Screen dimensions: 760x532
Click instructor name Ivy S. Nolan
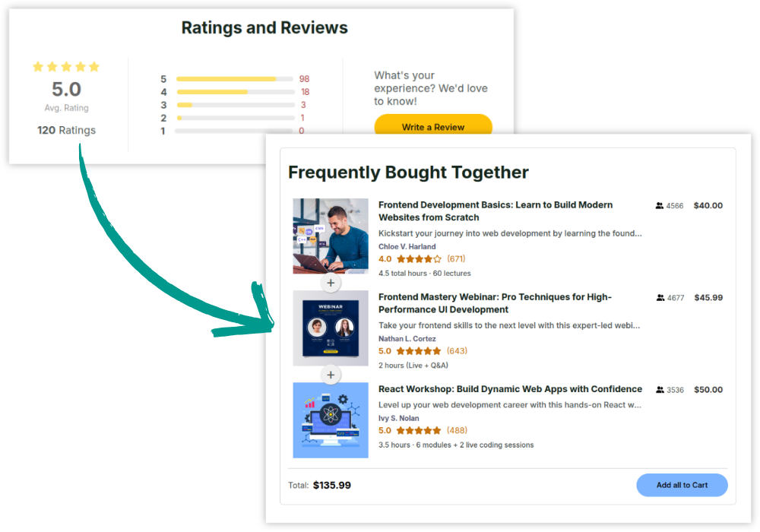click(x=399, y=418)
